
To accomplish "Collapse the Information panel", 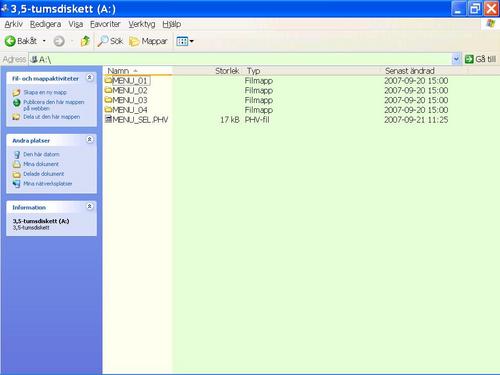I will click(x=90, y=206).
